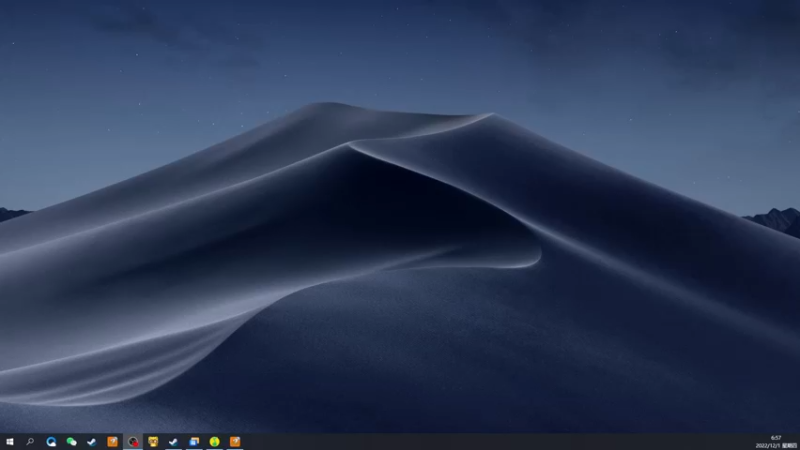The image size is (800, 450).
Task: Open the orange app icon at the end of the taskbar apps
Action: pyautogui.click(x=235, y=442)
